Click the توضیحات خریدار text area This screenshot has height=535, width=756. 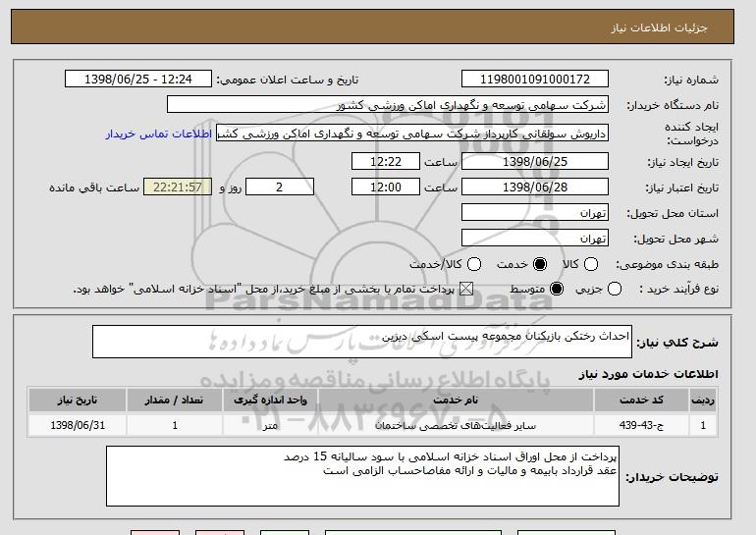point(362,476)
